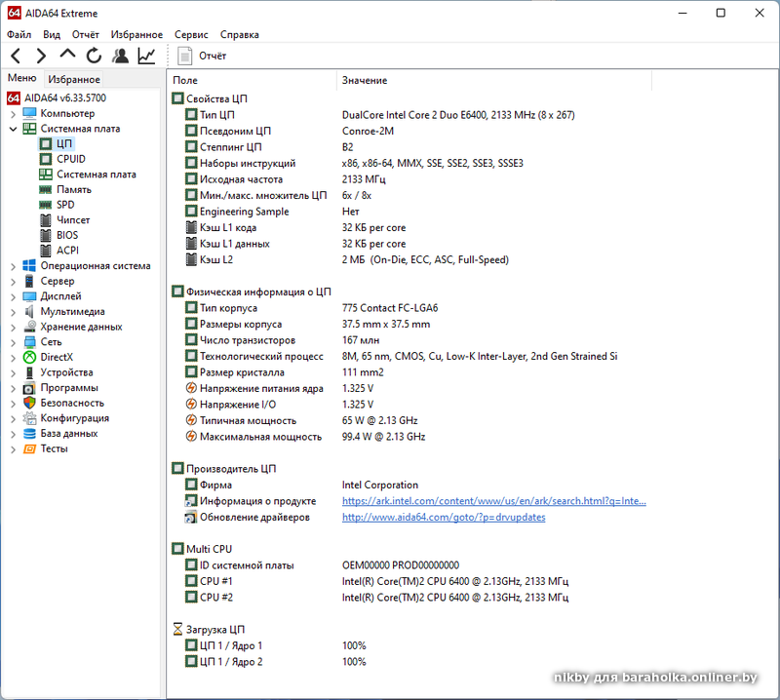Open the graph icon in the toolbar
This screenshot has height=700, width=780.
[x=146, y=56]
